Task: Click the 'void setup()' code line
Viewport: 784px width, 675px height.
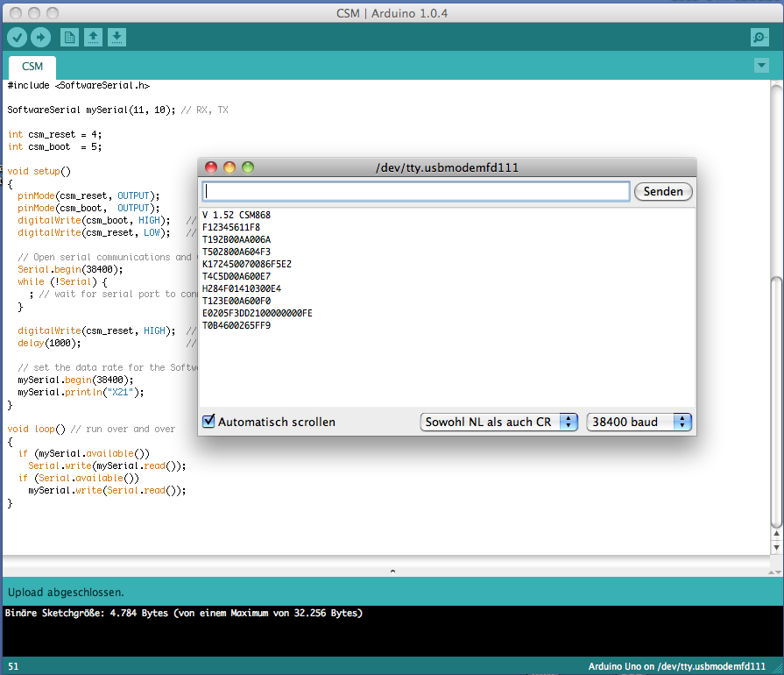Action: pyautogui.click(x=39, y=171)
